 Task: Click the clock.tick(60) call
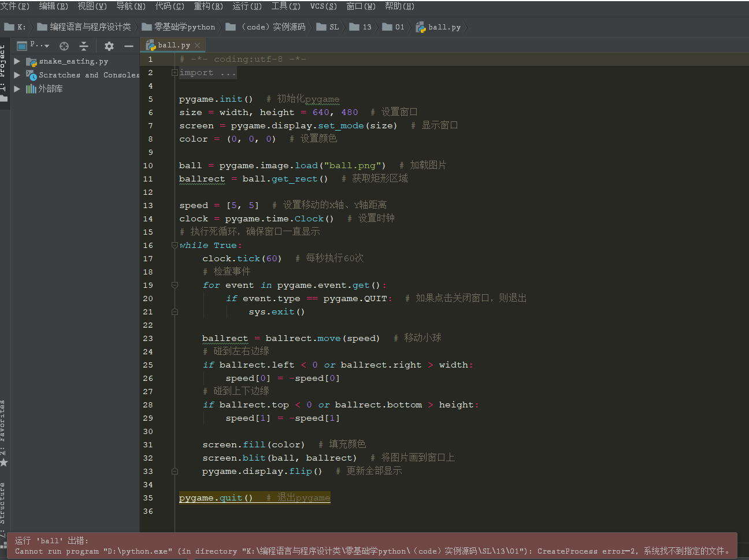[242, 258]
